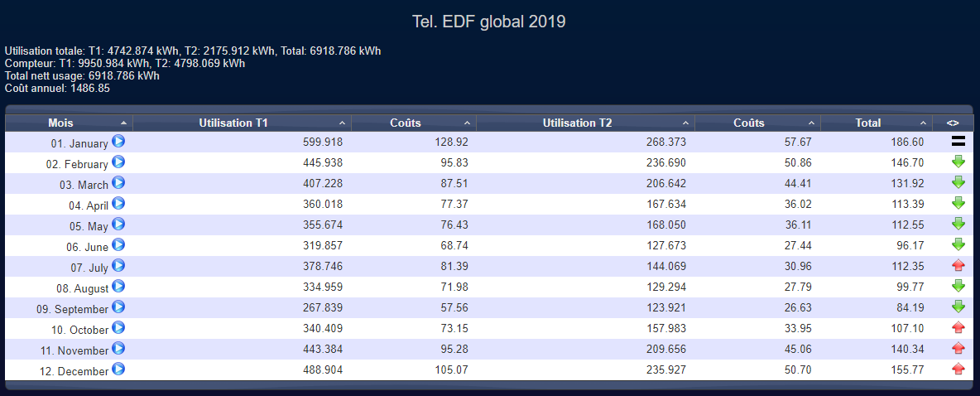Open the April month detail arrow icon
The image size is (980, 396).
point(118,203)
